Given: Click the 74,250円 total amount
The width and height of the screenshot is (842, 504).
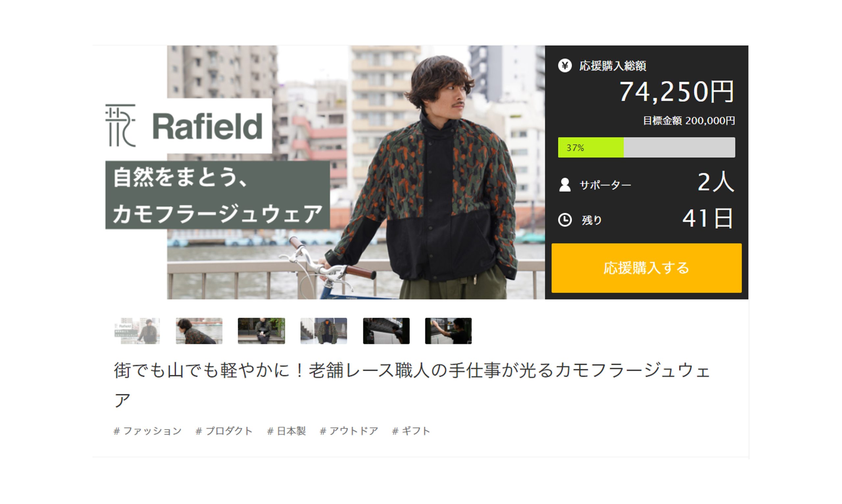Looking at the screenshot, I should (x=677, y=92).
